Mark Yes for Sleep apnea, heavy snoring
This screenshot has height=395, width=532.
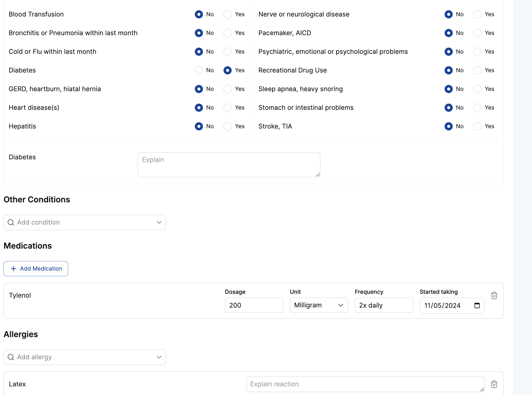tap(477, 89)
